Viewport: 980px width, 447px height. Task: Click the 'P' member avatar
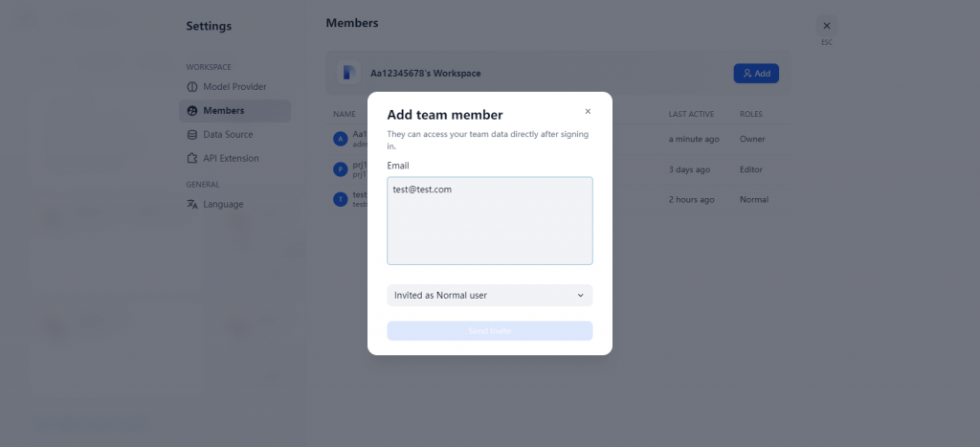[340, 169]
